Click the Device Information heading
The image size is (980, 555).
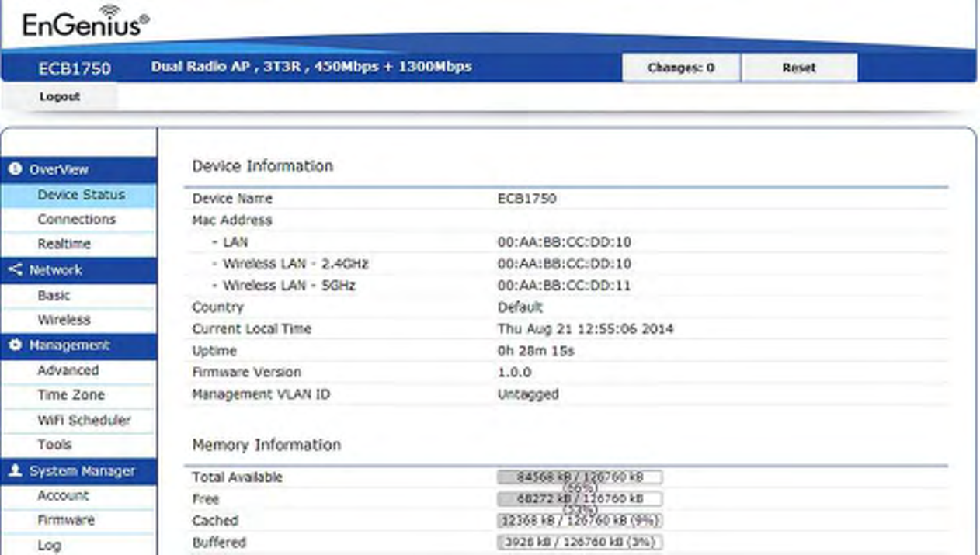pos(262,166)
